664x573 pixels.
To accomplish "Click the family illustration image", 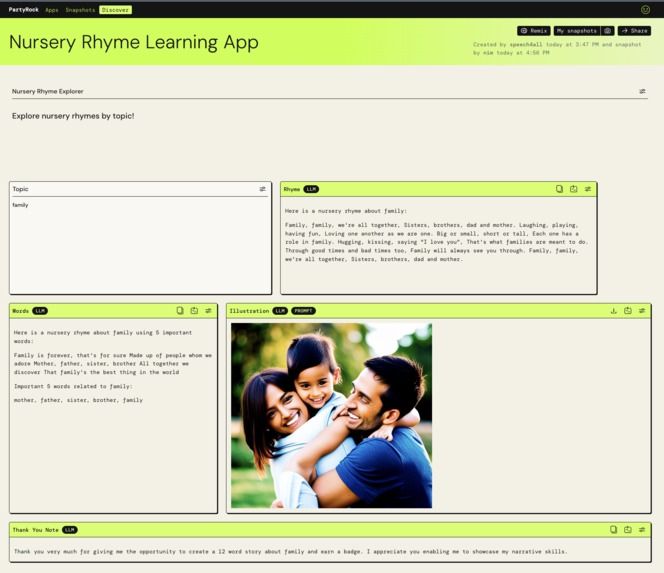I will point(332,415).
